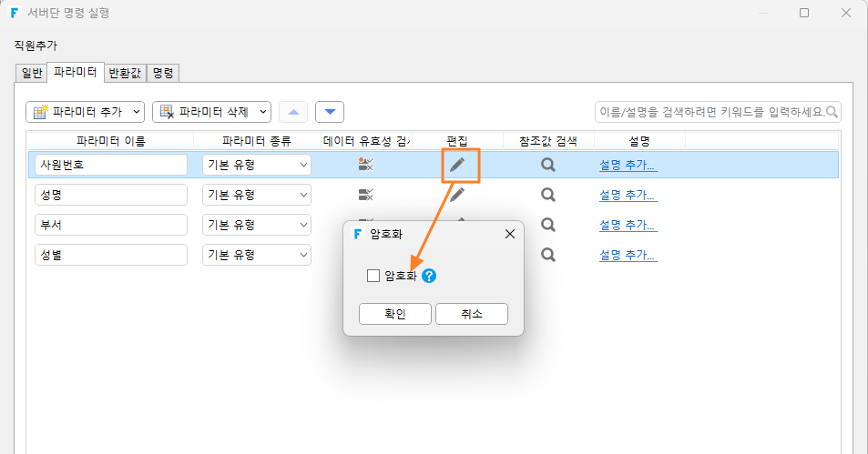Maximize the 서버단 명령 실행 window
The height and width of the screenshot is (454, 868).
click(804, 13)
